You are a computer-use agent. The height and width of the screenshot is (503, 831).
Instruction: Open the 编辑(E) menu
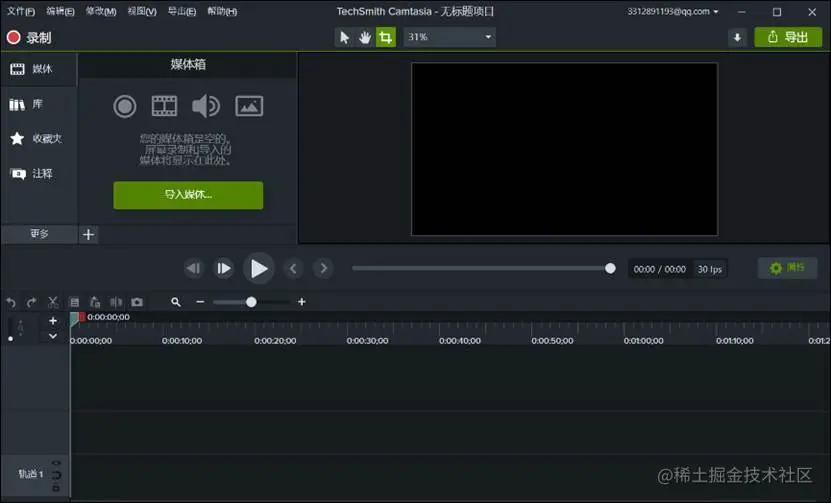60,11
